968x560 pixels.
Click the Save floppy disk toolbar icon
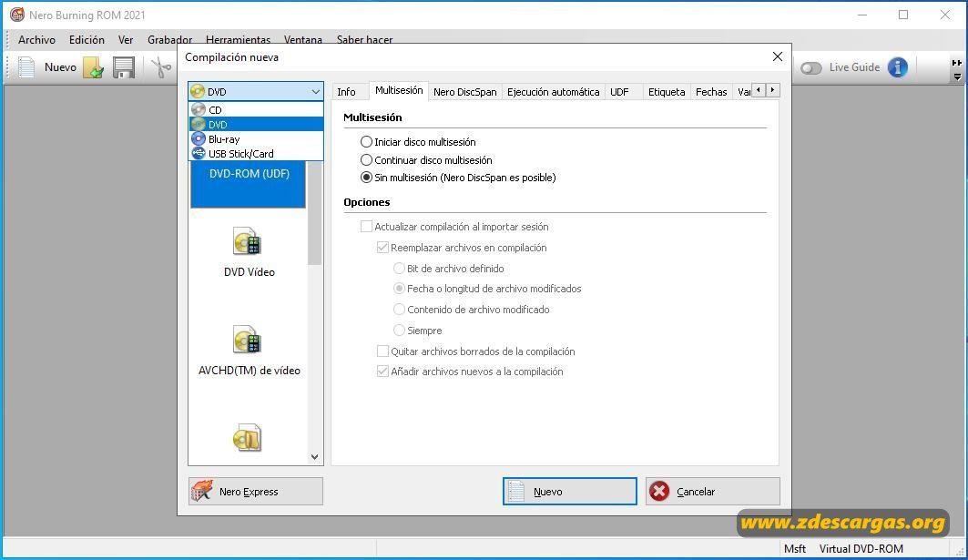click(124, 67)
